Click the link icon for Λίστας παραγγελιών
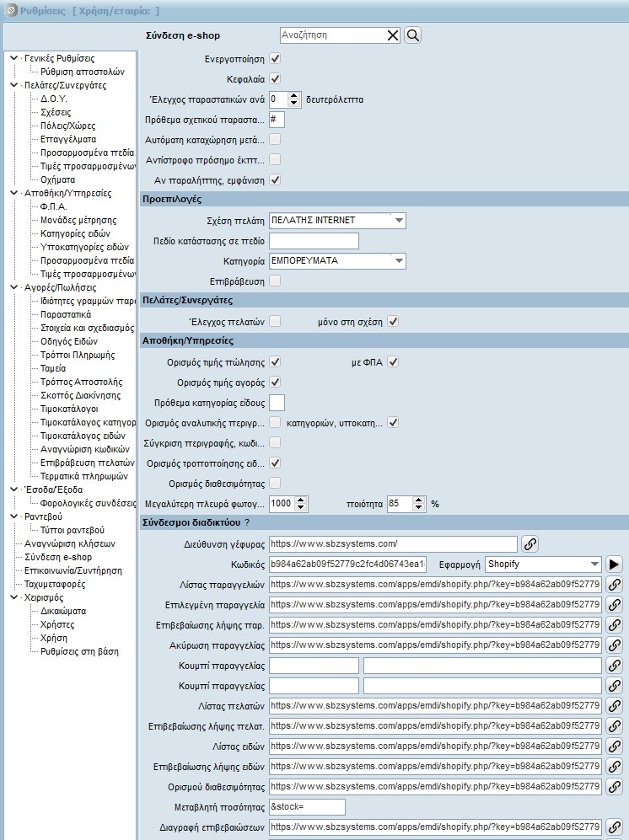 point(615,584)
